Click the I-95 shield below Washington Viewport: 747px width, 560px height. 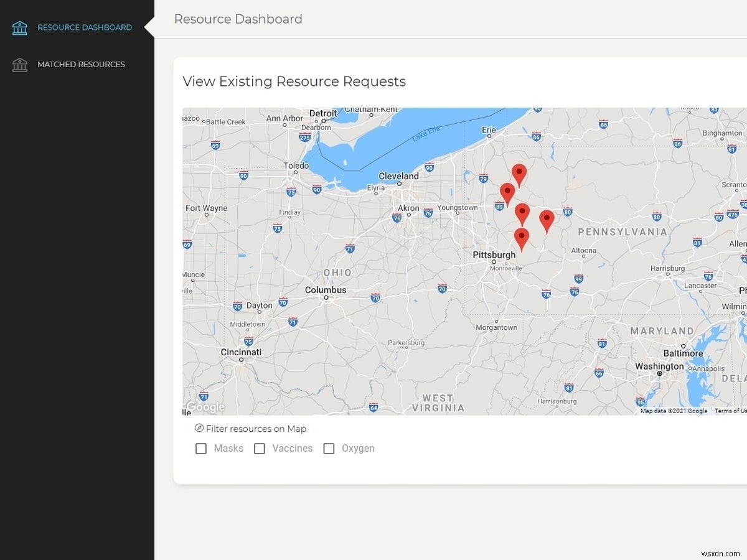[x=640, y=402]
